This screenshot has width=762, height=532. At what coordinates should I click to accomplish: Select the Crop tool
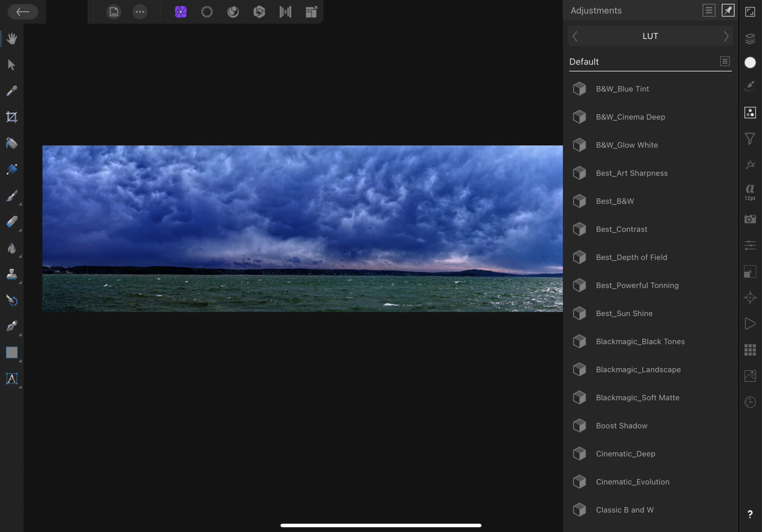[12, 117]
